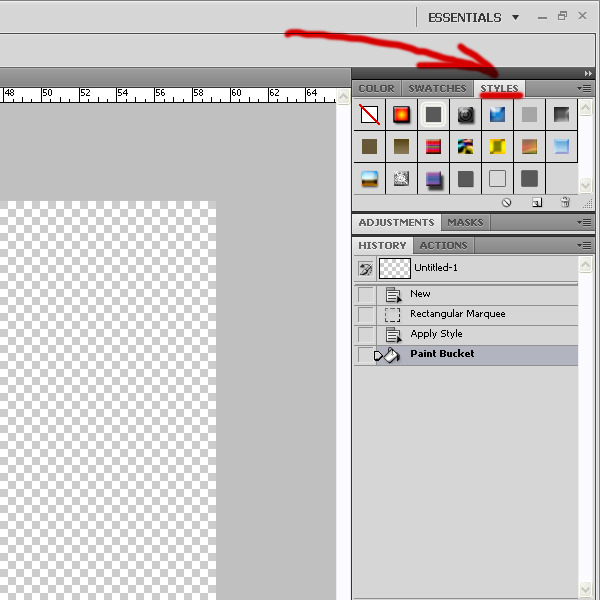600x600 pixels.
Task: Go back to Rectangular Marquee history state
Action: point(466,315)
